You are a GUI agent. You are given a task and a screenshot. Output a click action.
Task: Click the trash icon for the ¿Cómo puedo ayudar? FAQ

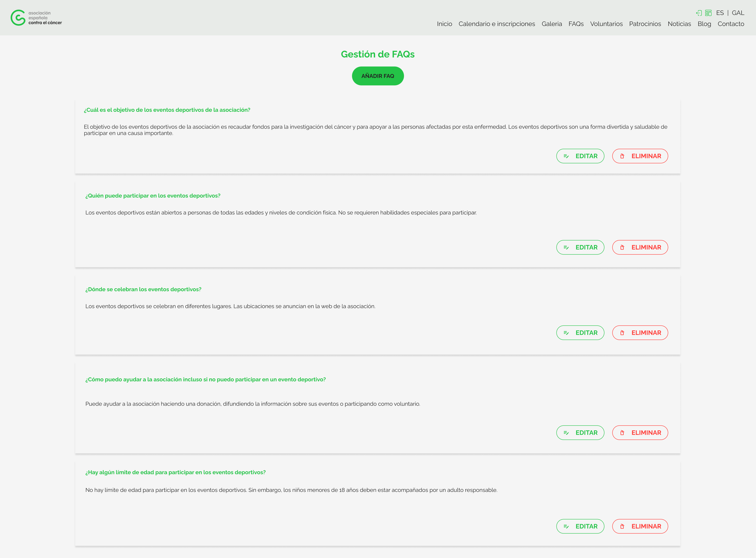[x=622, y=433]
